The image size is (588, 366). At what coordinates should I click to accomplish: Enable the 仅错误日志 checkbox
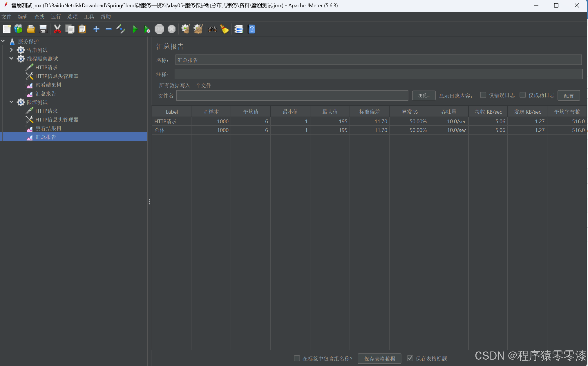coord(483,95)
